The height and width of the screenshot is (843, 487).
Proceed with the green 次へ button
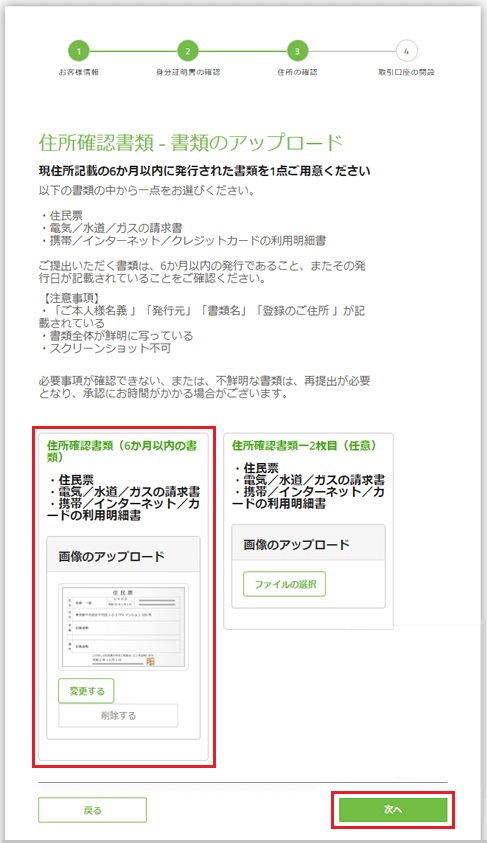[393, 810]
